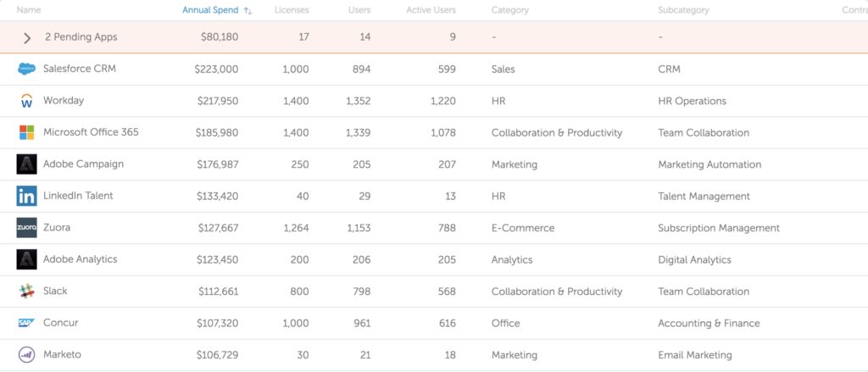Click the Salesforce cloud logo icon
This screenshot has height=372, width=868.
click(26, 69)
